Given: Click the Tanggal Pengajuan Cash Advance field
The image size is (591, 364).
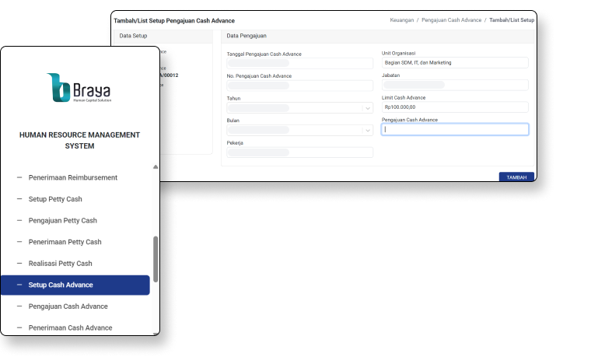Looking at the screenshot, I should coord(299,63).
